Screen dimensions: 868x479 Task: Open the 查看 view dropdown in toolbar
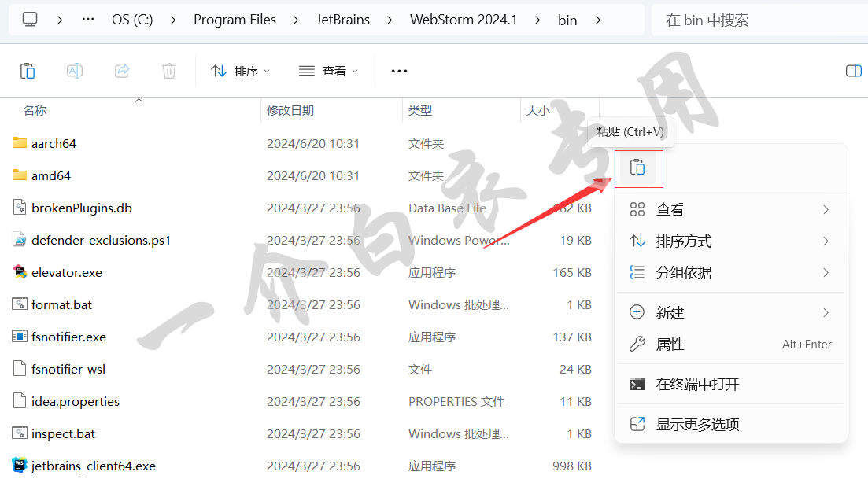(328, 71)
